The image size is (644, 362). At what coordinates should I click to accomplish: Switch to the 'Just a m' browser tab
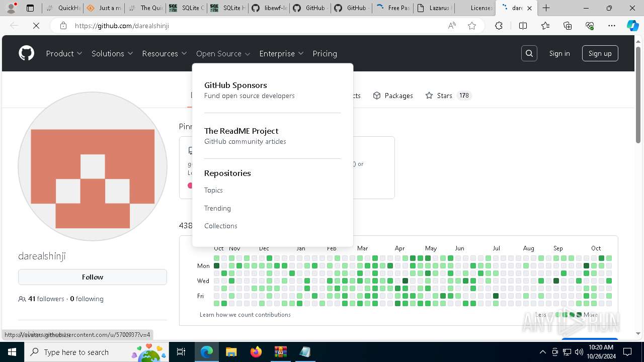click(103, 8)
